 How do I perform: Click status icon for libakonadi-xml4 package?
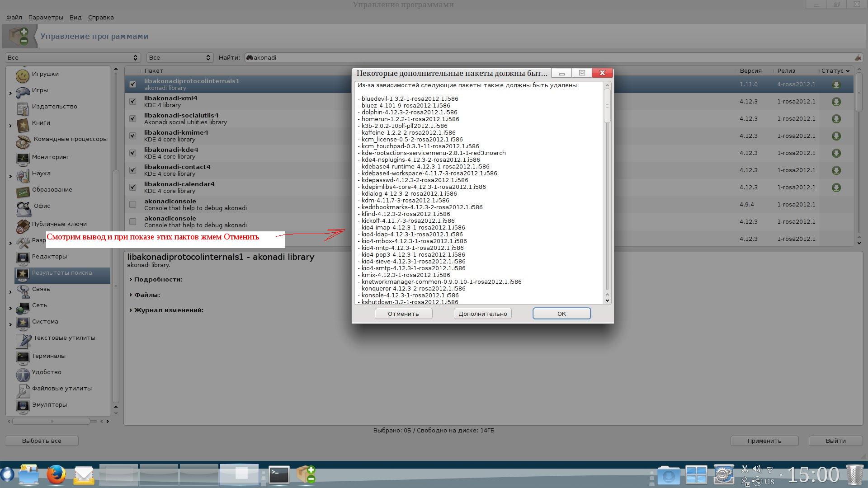[836, 102]
